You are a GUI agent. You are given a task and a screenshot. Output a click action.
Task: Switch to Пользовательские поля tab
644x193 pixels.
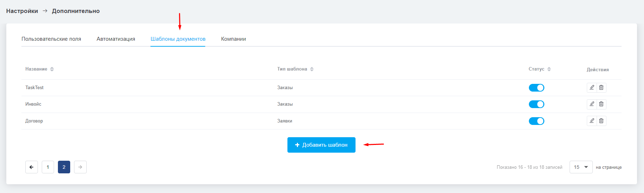51,39
